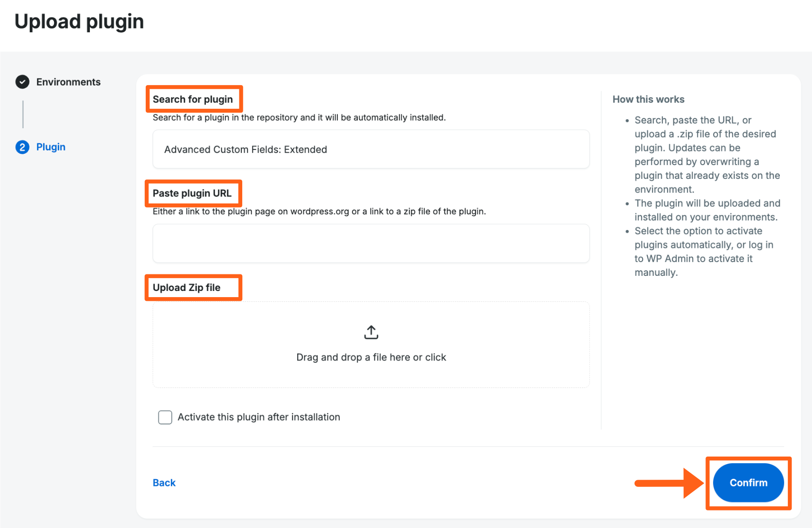Image resolution: width=812 pixels, height=528 pixels.
Task: Click the orange arrow pointing to Confirm
Action: [x=670, y=483]
